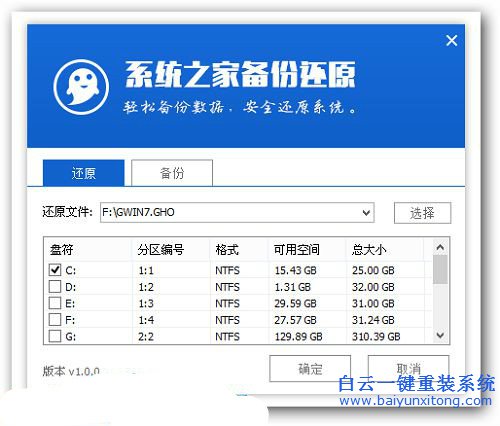Check the D: drive checkbox
This screenshot has width=500, height=426.
(x=55, y=286)
